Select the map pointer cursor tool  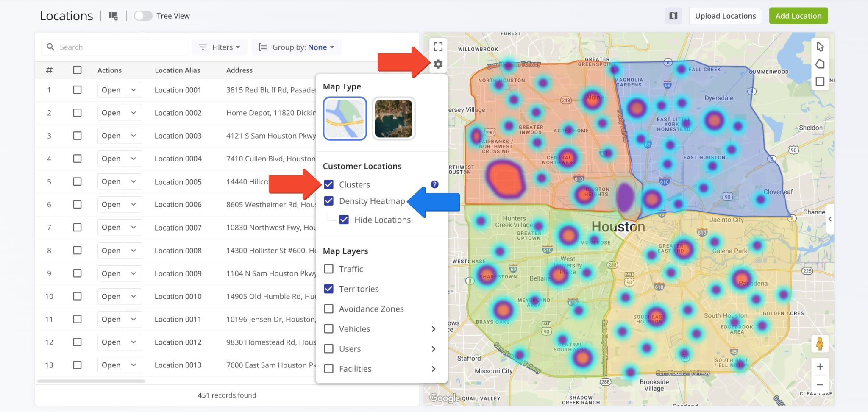[820, 46]
